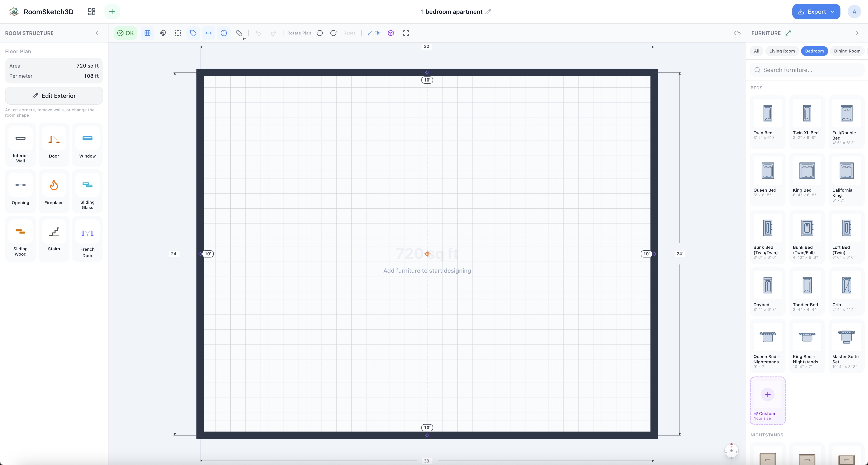
Task: Switch to the All furniture tab
Action: click(x=757, y=51)
